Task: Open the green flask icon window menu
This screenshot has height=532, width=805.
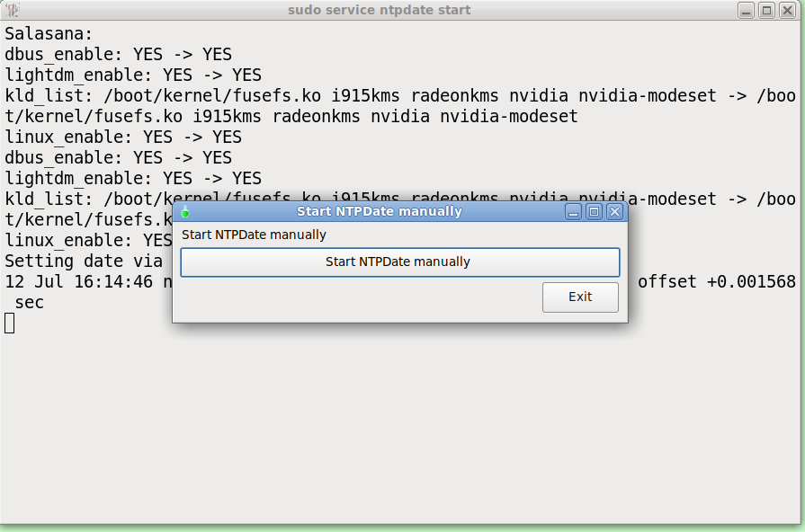Action: click(x=185, y=211)
